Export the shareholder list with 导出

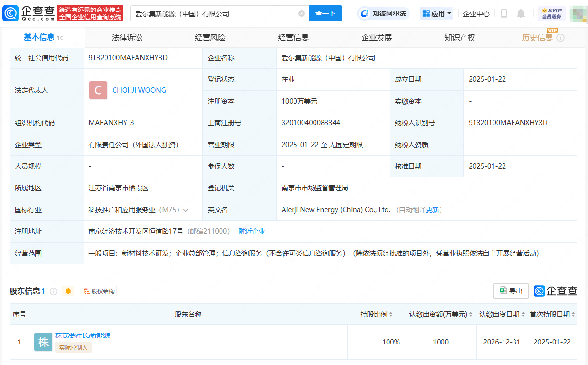coord(511,291)
